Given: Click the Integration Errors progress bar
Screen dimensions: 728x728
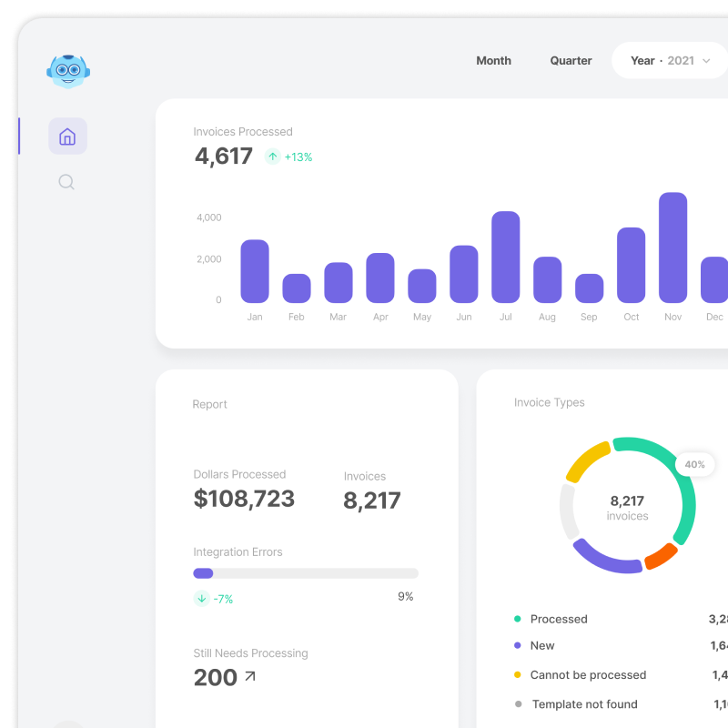Looking at the screenshot, I should [306, 573].
